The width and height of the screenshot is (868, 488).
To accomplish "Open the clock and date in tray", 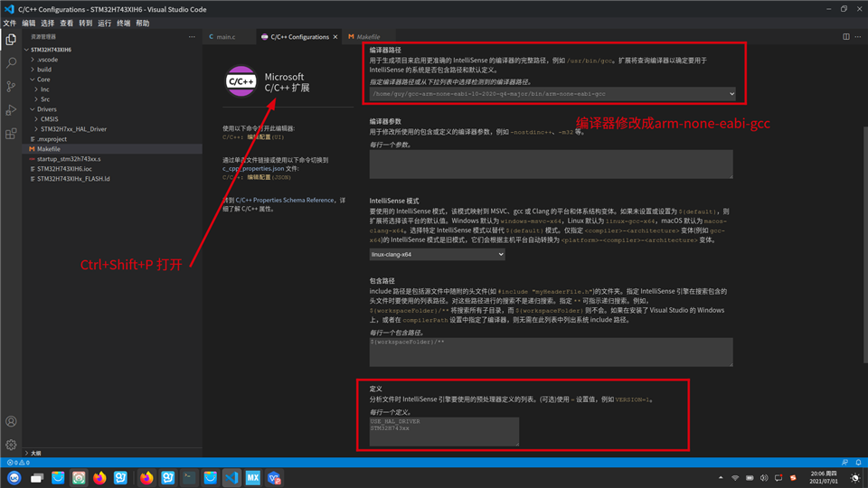I will click(824, 477).
